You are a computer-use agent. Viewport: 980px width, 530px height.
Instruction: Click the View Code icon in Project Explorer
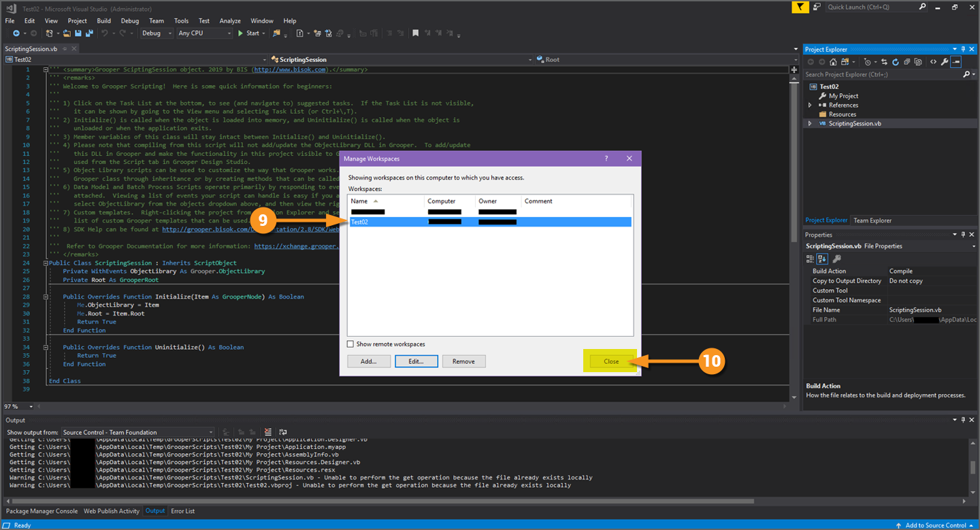933,62
